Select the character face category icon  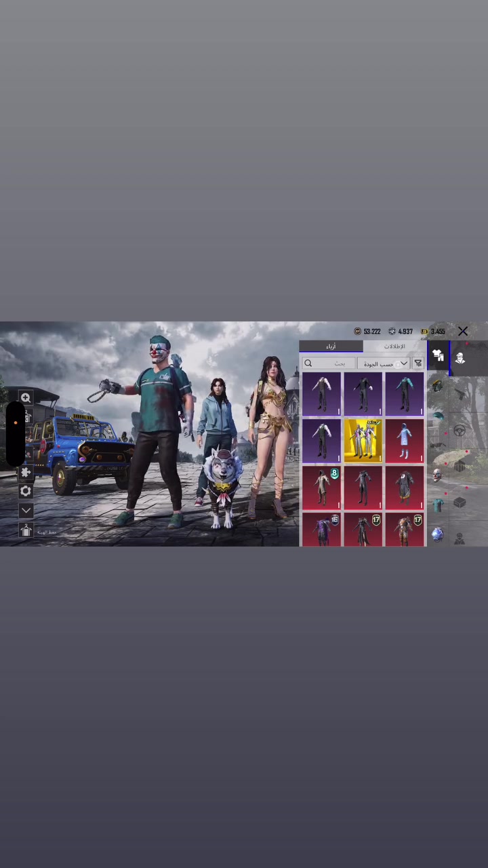pos(460,357)
